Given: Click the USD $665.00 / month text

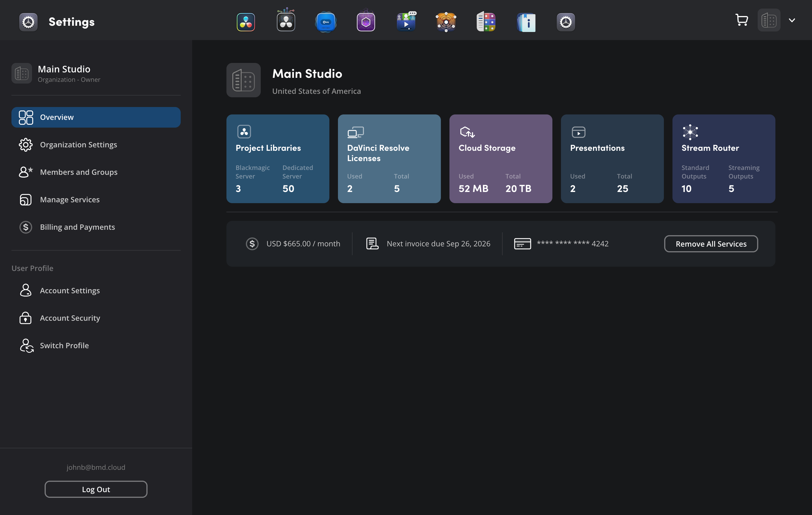Looking at the screenshot, I should coord(303,244).
